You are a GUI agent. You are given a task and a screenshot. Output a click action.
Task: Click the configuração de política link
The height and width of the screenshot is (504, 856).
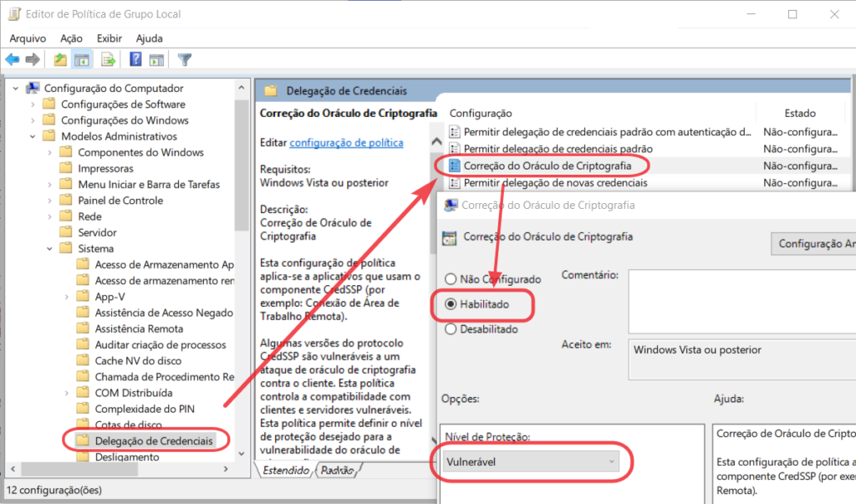[x=346, y=143]
